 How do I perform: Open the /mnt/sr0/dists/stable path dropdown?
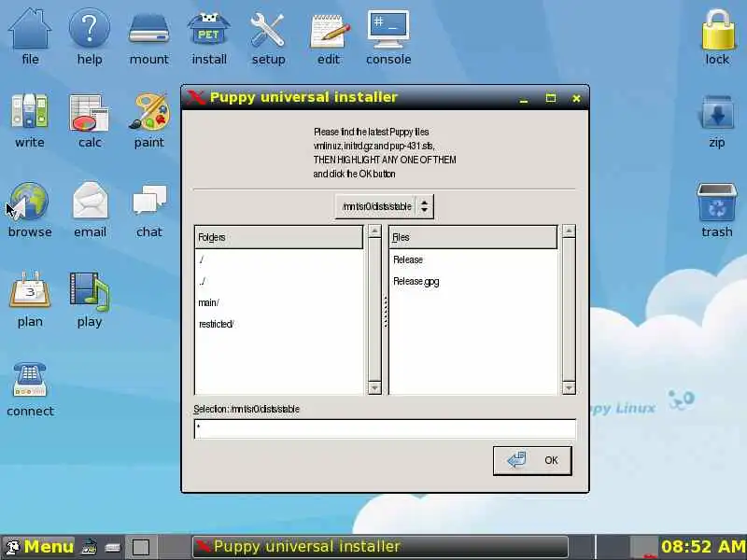[384, 206]
